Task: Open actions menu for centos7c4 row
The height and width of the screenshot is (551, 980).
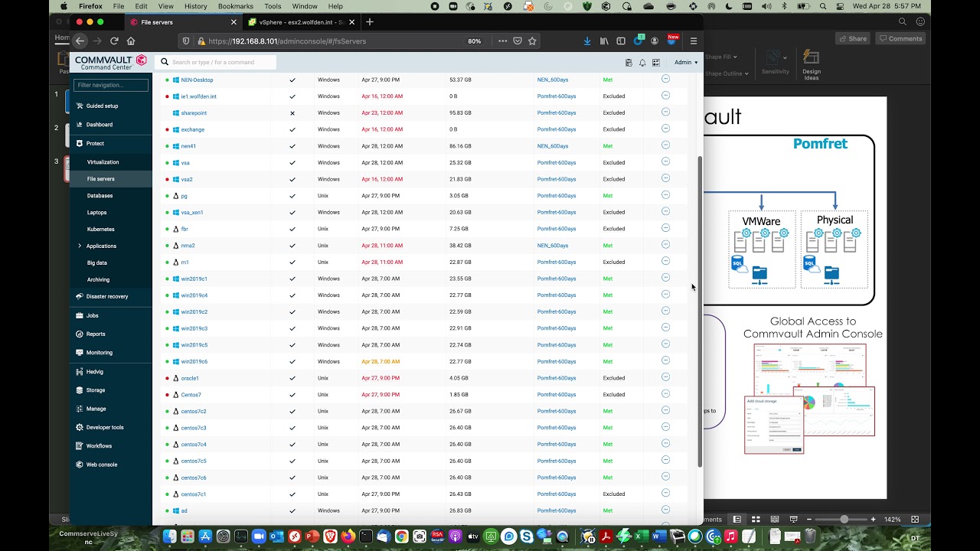Action: click(x=665, y=444)
